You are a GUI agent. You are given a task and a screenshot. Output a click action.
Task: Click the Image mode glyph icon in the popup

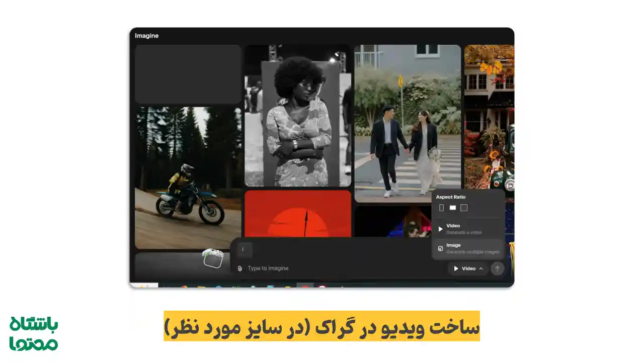point(440,247)
